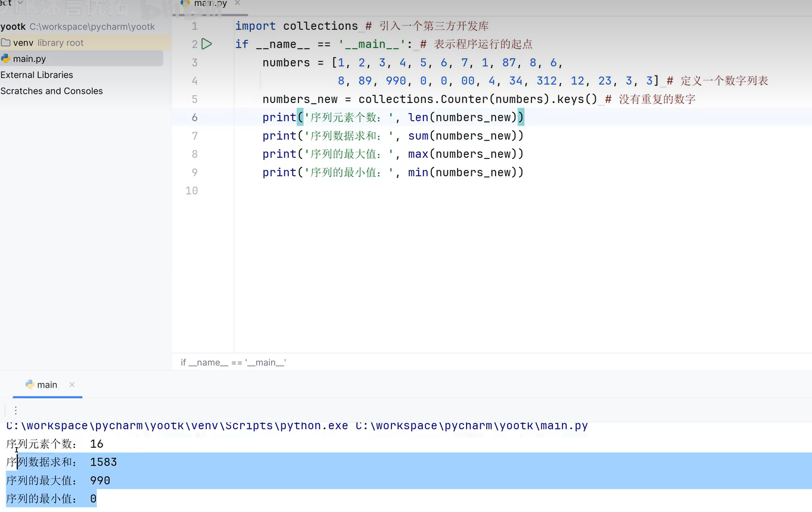Image resolution: width=812 pixels, height=512 pixels.
Task: Click the python.exe command line in console output
Action: click(297, 426)
